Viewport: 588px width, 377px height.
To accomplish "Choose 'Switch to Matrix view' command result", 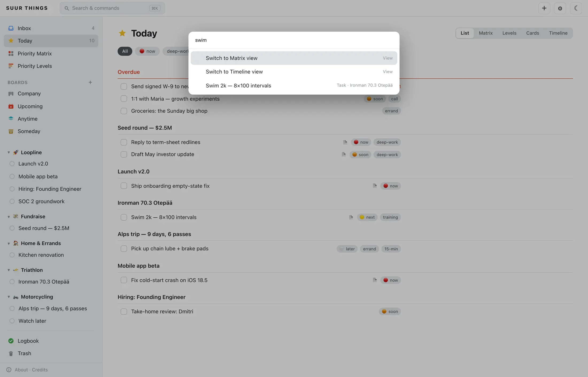I will click(294, 58).
